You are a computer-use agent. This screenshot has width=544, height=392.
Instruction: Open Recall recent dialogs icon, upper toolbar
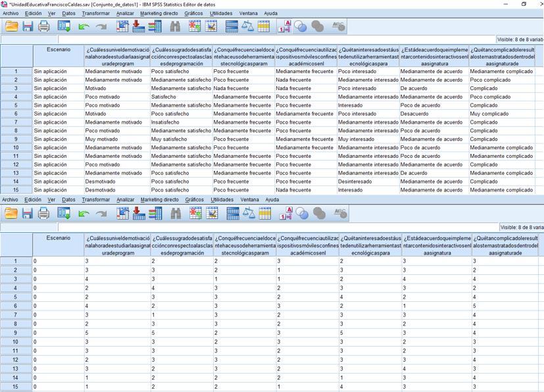click(64, 26)
